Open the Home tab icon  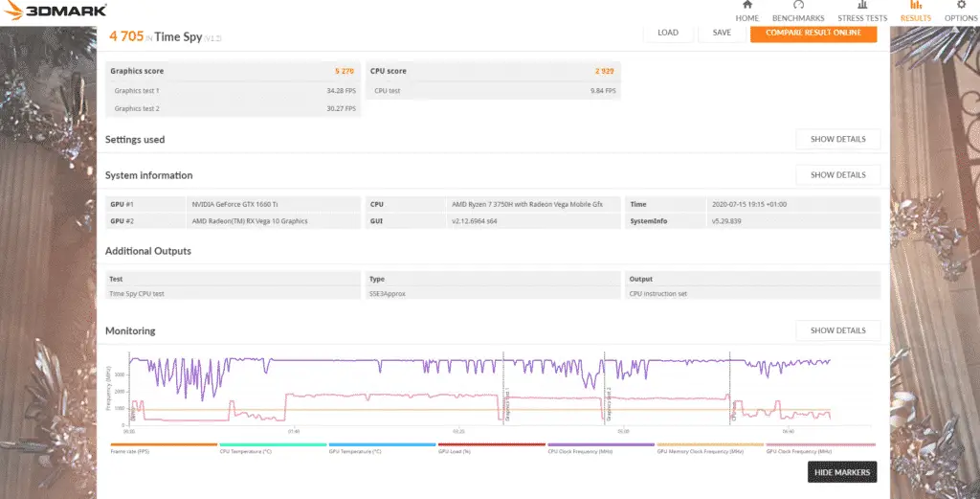[x=746, y=5]
